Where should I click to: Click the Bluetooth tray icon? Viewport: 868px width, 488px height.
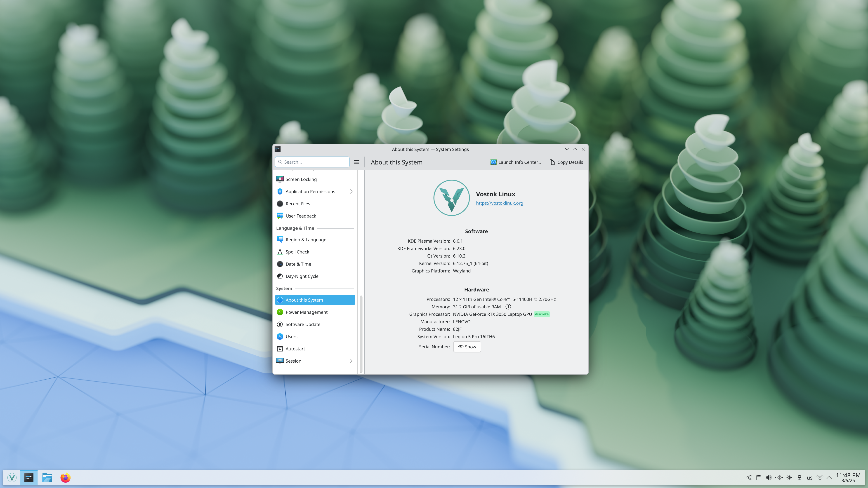779,477
